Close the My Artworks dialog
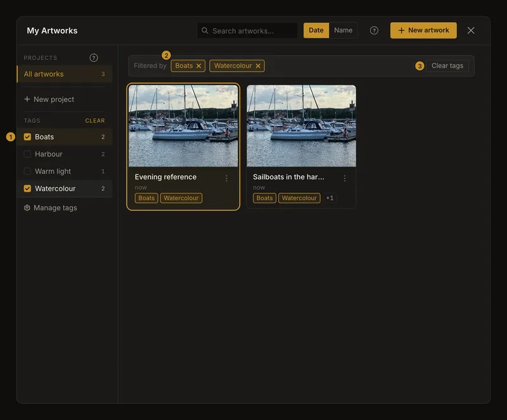Viewport: 507px width, 420px height. pos(471,30)
